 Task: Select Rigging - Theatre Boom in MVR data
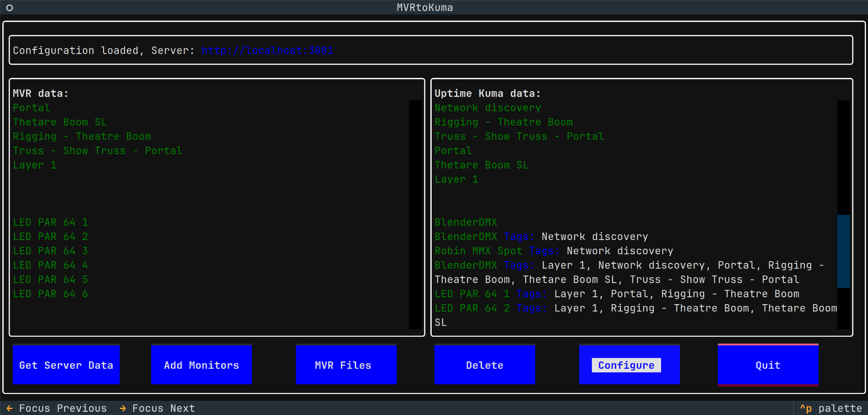pos(82,137)
